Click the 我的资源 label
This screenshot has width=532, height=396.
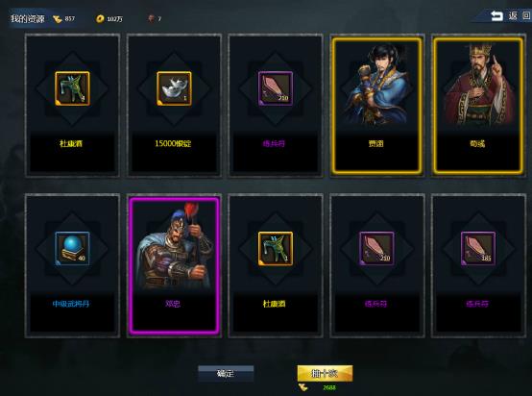click(x=28, y=18)
